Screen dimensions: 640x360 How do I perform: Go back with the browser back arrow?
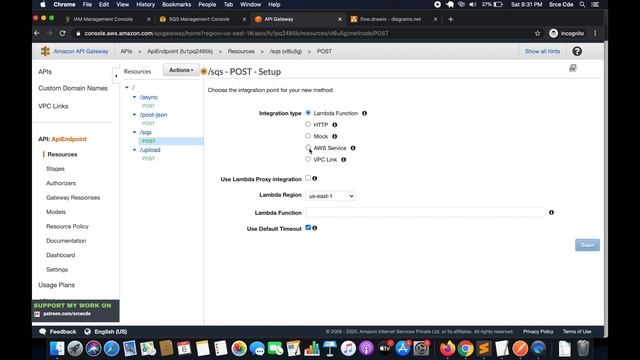[37, 33]
